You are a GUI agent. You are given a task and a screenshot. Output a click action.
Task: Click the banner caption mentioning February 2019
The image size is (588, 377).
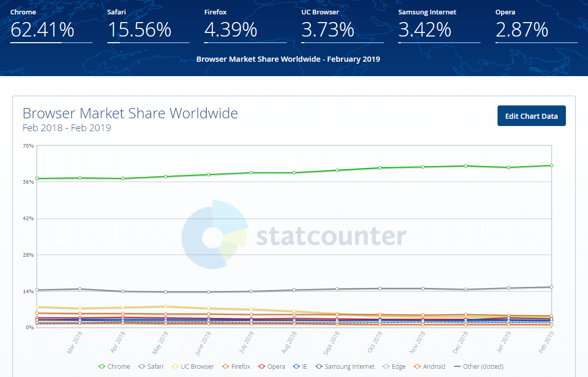[288, 59]
